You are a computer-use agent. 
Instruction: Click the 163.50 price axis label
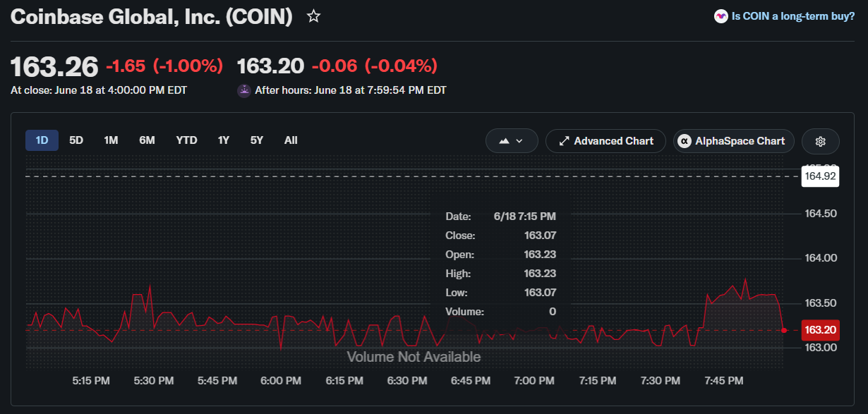[821, 303]
